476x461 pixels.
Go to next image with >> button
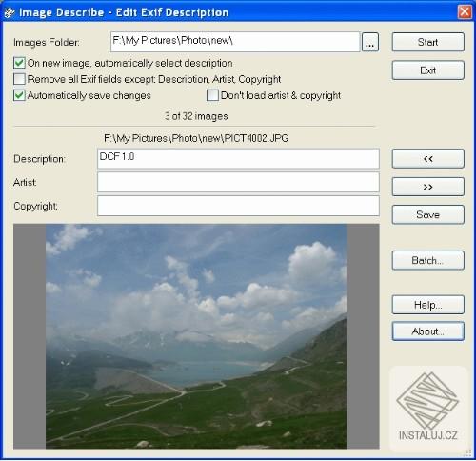427,187
